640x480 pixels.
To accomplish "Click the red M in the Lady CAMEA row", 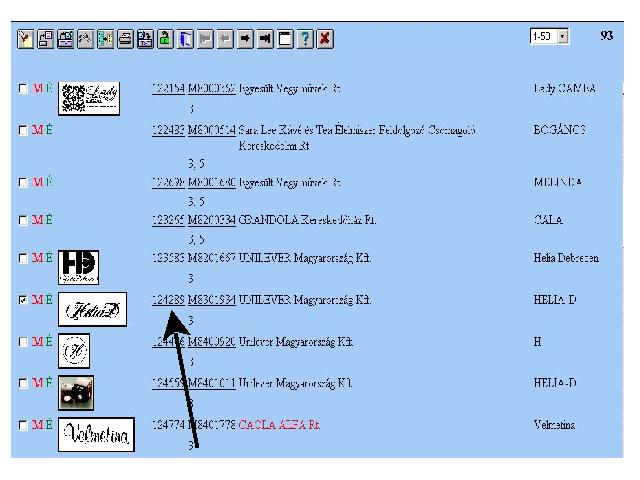I will (x=38, y=89).
